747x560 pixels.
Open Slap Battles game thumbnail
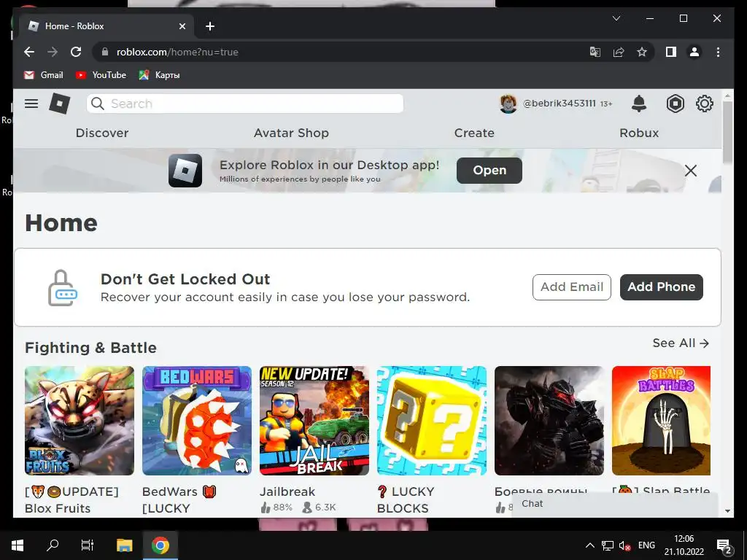(x=661, y=421)
